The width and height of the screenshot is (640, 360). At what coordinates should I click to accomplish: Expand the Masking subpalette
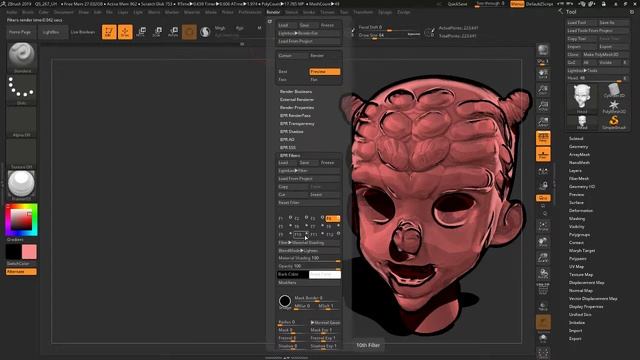(x=577, y=218)
